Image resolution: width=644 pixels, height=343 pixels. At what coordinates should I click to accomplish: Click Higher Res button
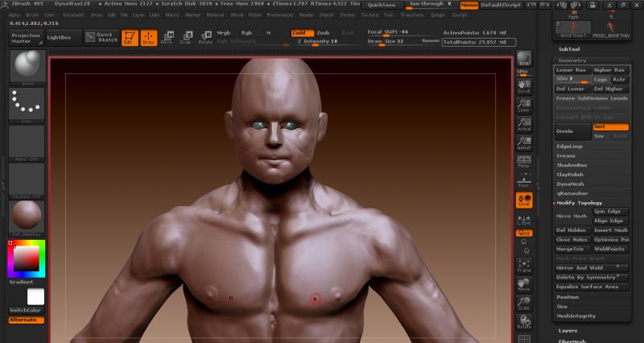click(611, 70)
